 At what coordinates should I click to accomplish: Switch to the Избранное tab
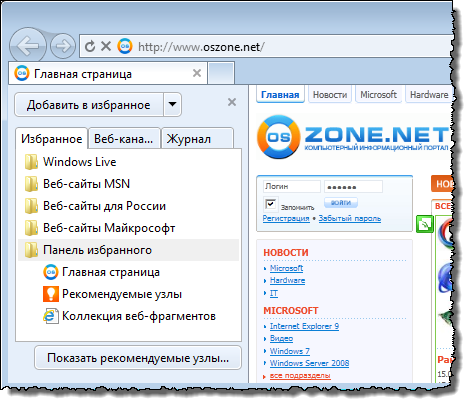click(x=51, y=138)
